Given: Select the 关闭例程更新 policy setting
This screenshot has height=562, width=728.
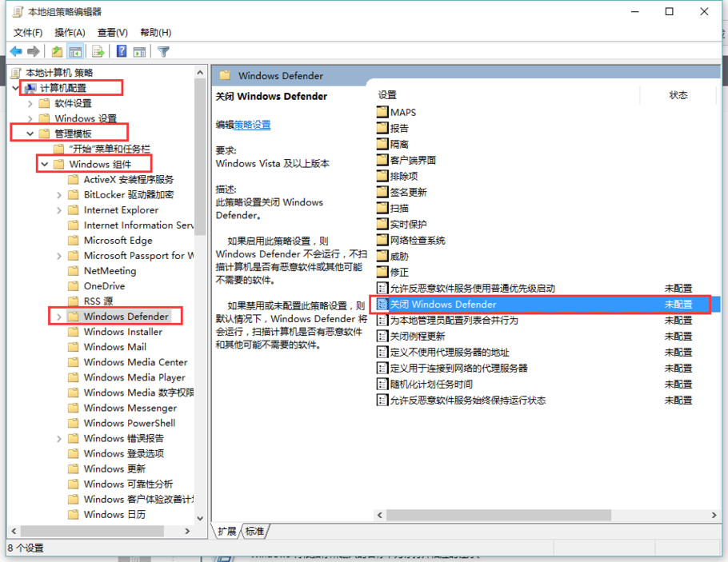Looking at the screenshot, I should [417, 337].
